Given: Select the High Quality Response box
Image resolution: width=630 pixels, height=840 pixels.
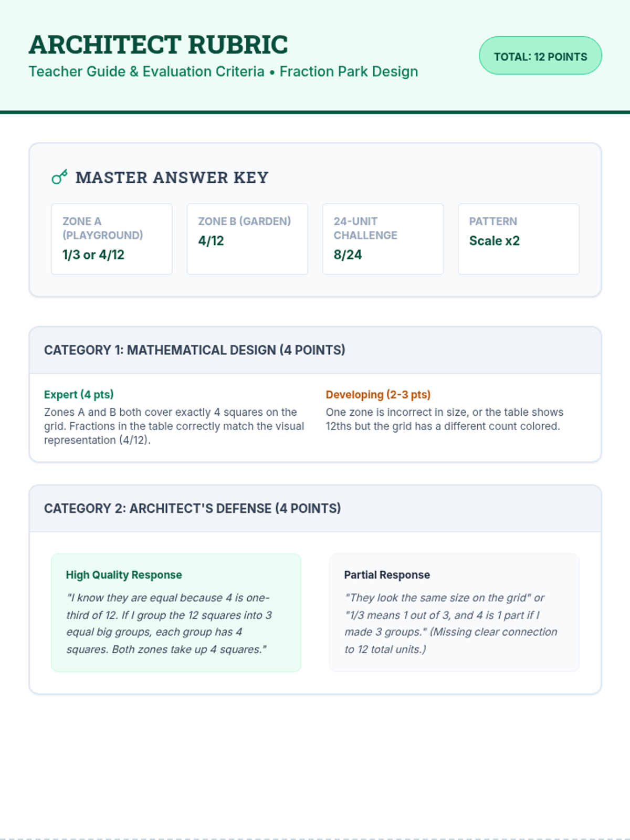Looking at the screenshot, I should click(176, 612).
